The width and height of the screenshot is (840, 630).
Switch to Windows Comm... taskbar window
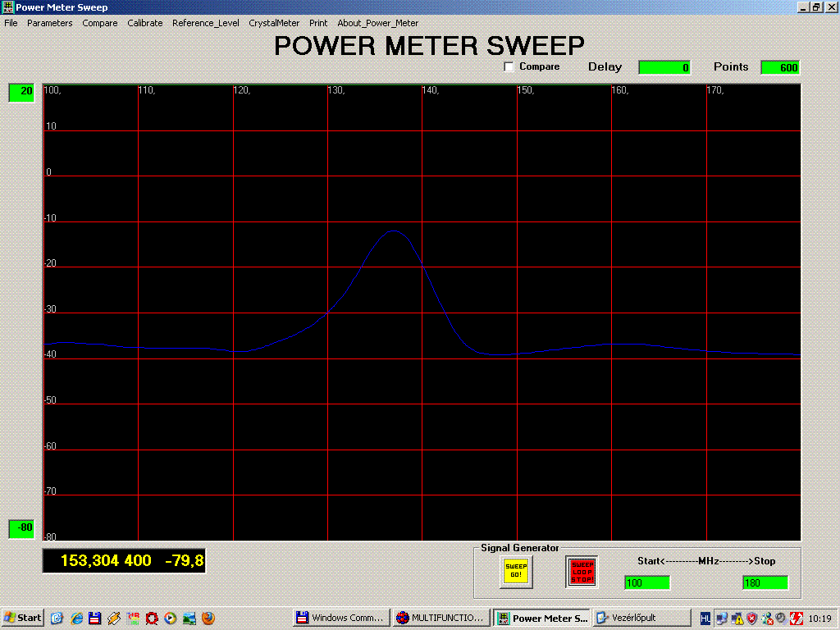pyautogui.click(x=341, y=618)
